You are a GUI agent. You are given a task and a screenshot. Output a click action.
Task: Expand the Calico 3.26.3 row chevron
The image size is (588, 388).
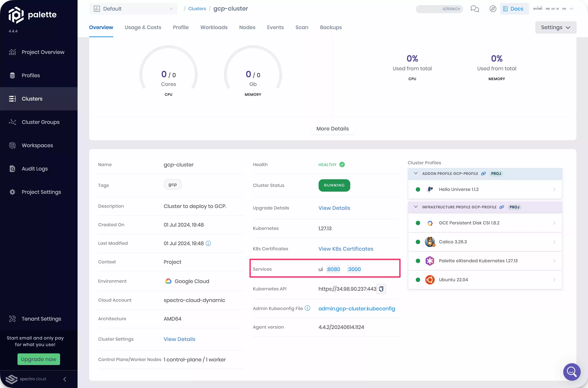(554, 242)
